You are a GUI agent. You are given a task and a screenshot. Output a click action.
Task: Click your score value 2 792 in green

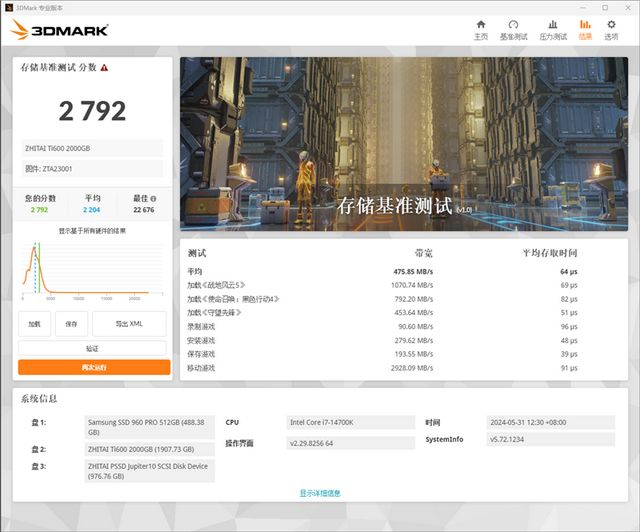click(39, 210)
